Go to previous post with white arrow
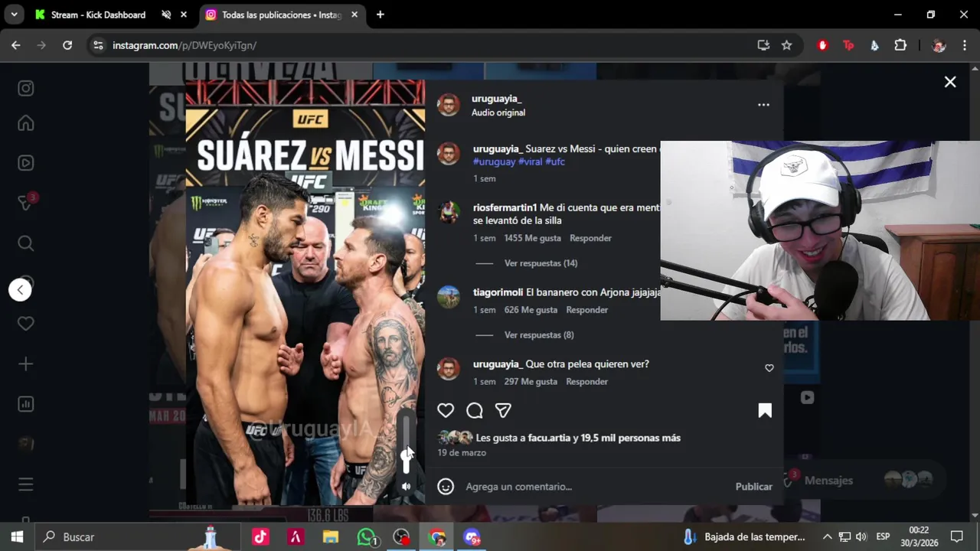The image size is (980, 551). tap(21, 289)
